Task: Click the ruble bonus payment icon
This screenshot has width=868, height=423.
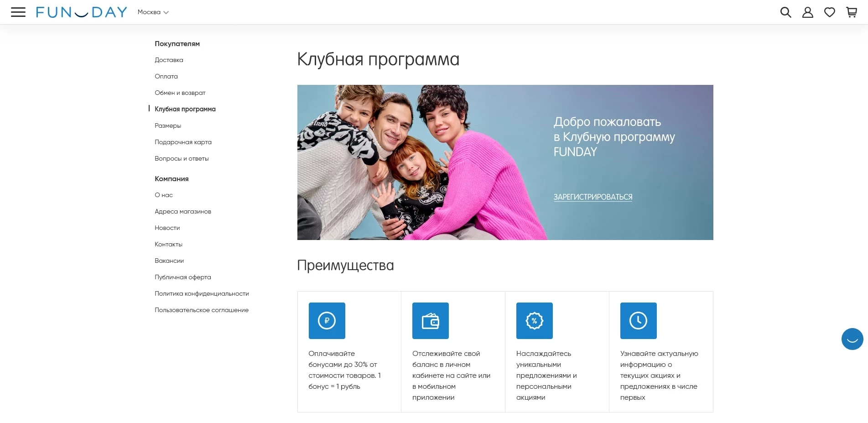Action: click(x=327, y=321)
